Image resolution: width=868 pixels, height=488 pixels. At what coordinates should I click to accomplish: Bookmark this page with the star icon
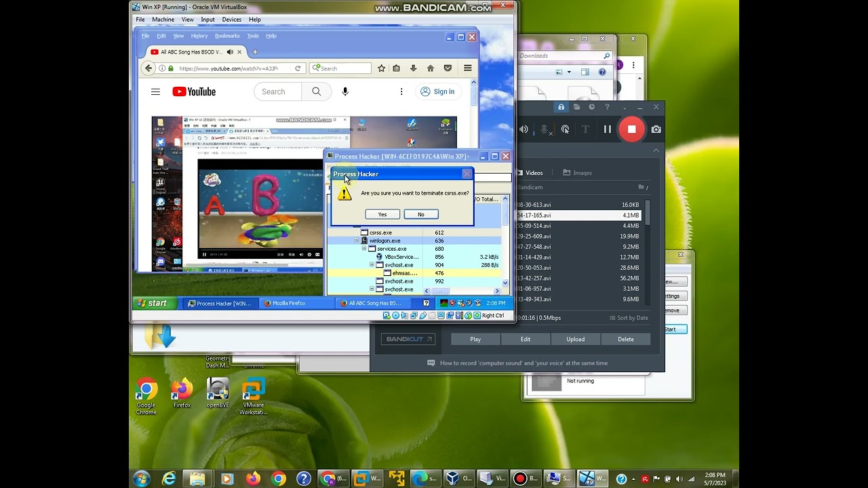tap(382, 68)
